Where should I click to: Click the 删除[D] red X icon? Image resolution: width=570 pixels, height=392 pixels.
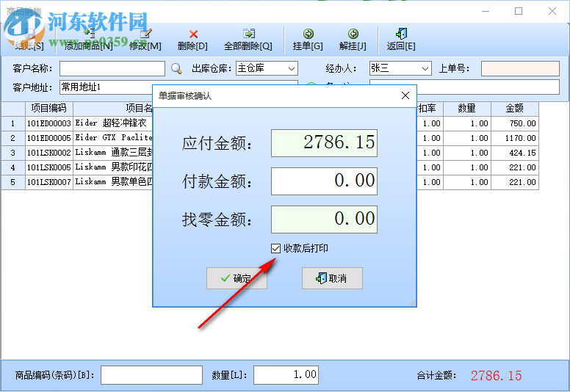(x=193, y=35)
